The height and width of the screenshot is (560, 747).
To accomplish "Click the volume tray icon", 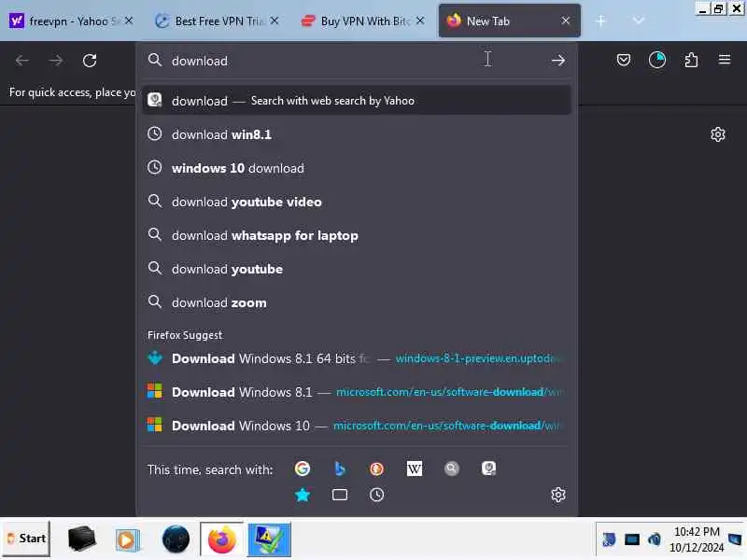I will pyautogui.click(x=654, y=539).
